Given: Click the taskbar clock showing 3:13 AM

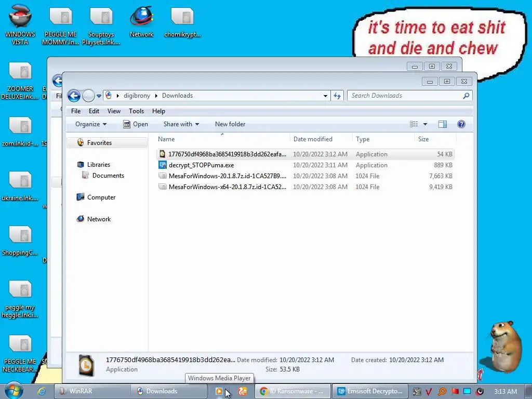Looking at the screenshot, I should click(x=506, y=391).
